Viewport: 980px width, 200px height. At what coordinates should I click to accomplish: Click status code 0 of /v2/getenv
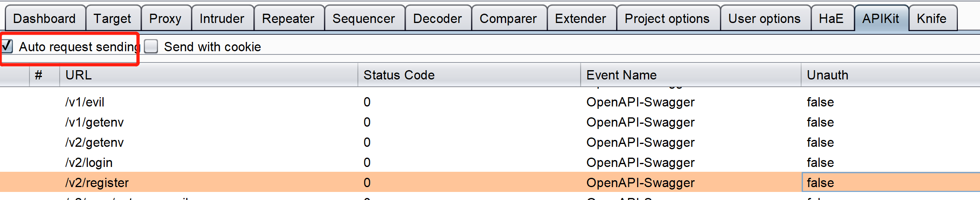tap(367, 142)
